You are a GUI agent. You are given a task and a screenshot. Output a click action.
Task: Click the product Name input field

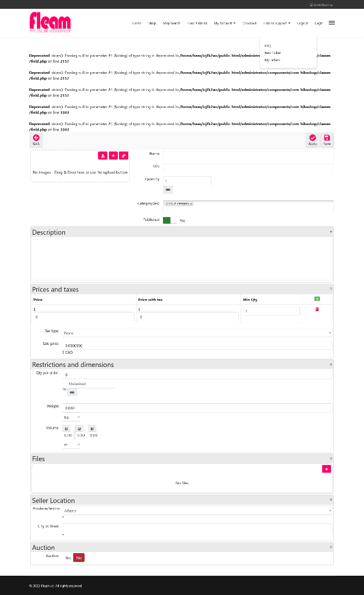tap(248, 156)
